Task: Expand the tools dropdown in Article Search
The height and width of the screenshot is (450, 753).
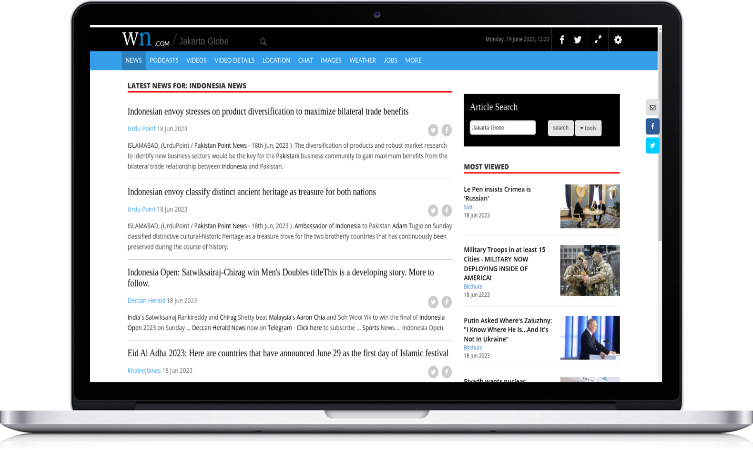Action: tap(588, 128)
